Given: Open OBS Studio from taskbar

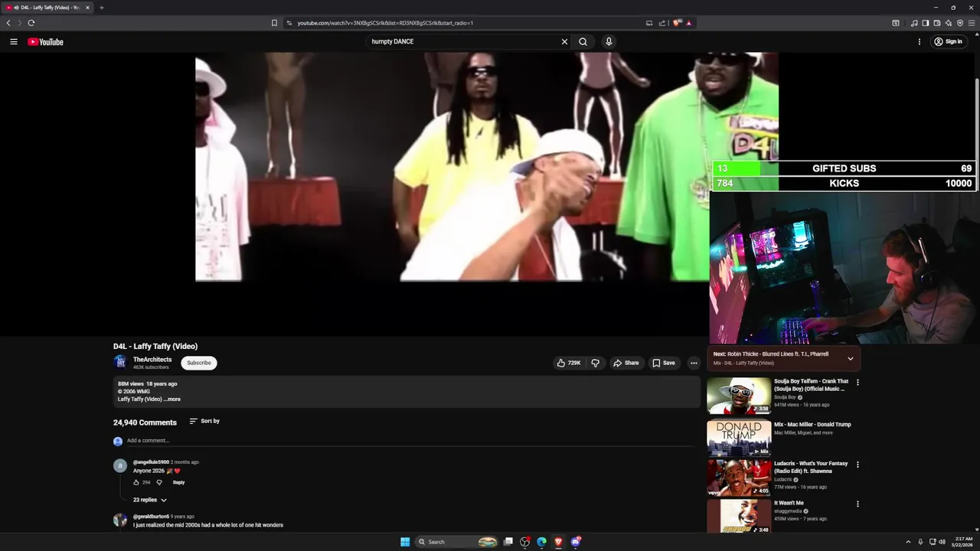Looking at the screenshot, I should 524,542.
